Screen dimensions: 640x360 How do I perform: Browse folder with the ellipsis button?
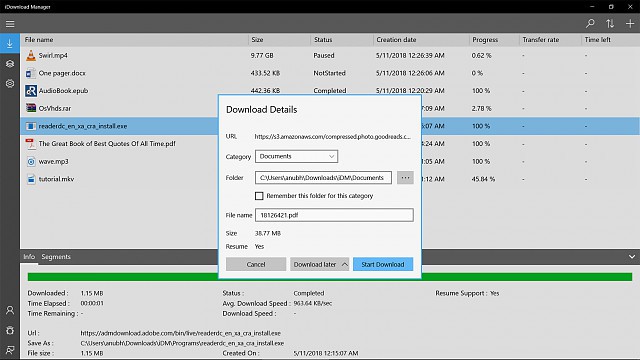(405, 178)
